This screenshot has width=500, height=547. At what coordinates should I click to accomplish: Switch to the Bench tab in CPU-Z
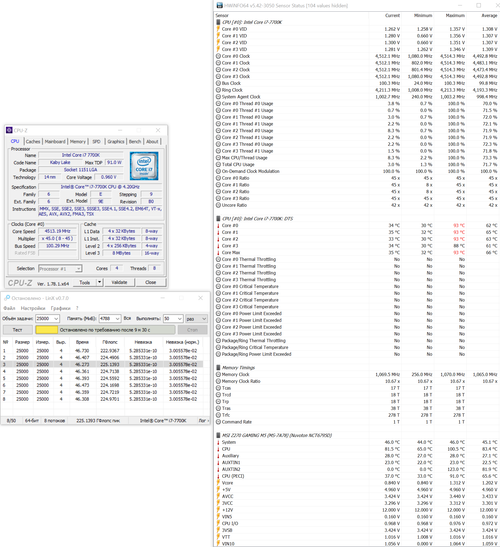pos(135,141)
